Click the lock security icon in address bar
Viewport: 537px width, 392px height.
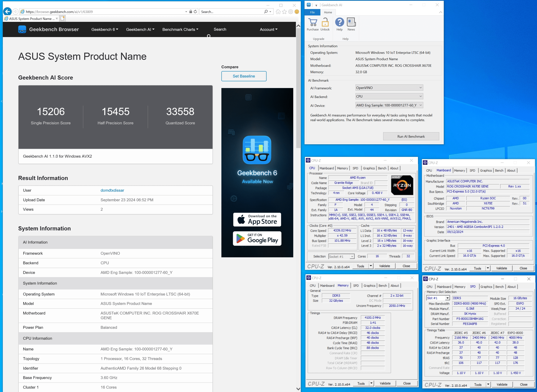[x=191, y=12]
